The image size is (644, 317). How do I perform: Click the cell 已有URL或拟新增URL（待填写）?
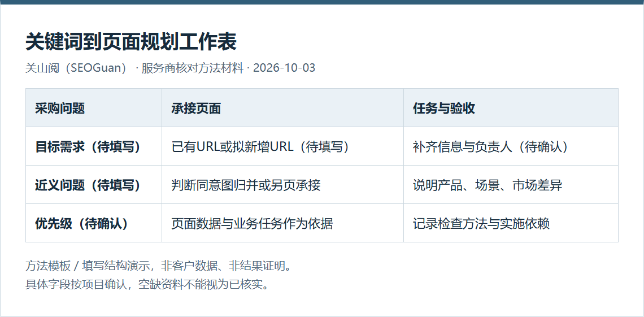282,146
